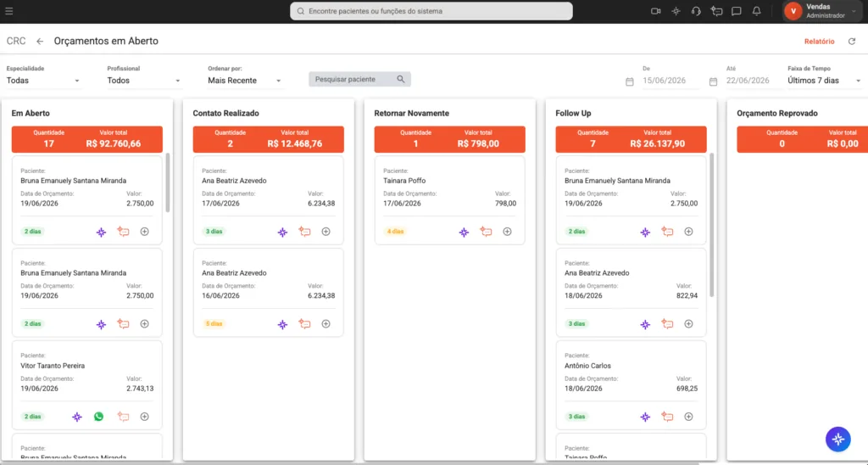Click the 5 dias badge on Ana Beatriz card
Image resolution: width=868 pixels, height=465 pixels.
pos(214,323)
